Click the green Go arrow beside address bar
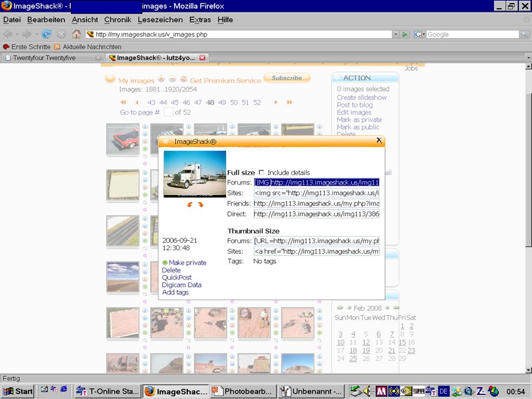This screenshot has width=532, height=399. pos(405,34)
